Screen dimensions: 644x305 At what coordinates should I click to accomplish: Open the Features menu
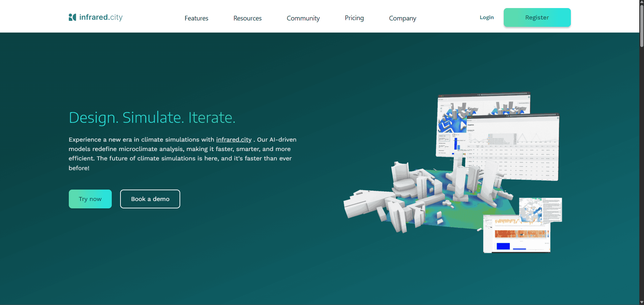196,18
